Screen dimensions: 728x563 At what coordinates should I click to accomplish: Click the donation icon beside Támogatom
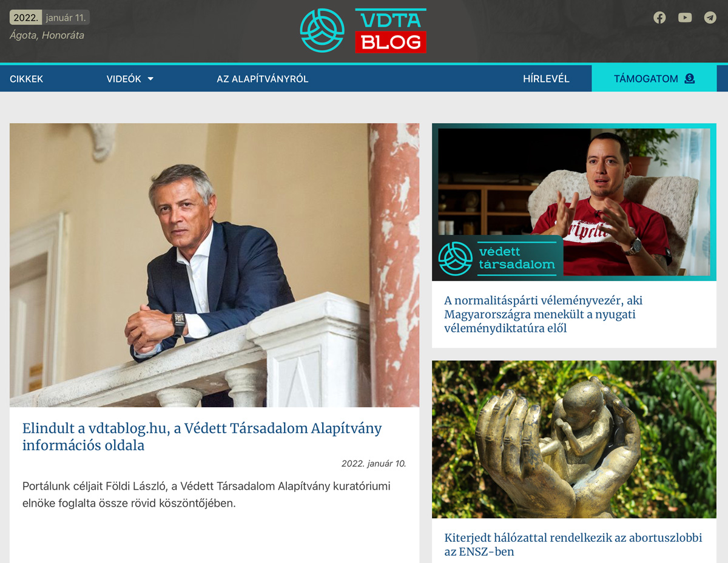pyautogui.click(x=689, y=78)
